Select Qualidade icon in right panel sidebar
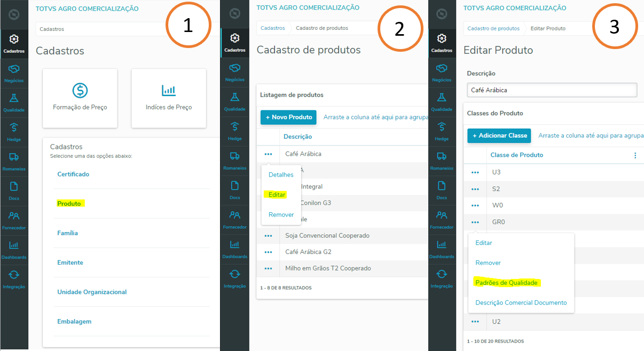 (442, 97)
